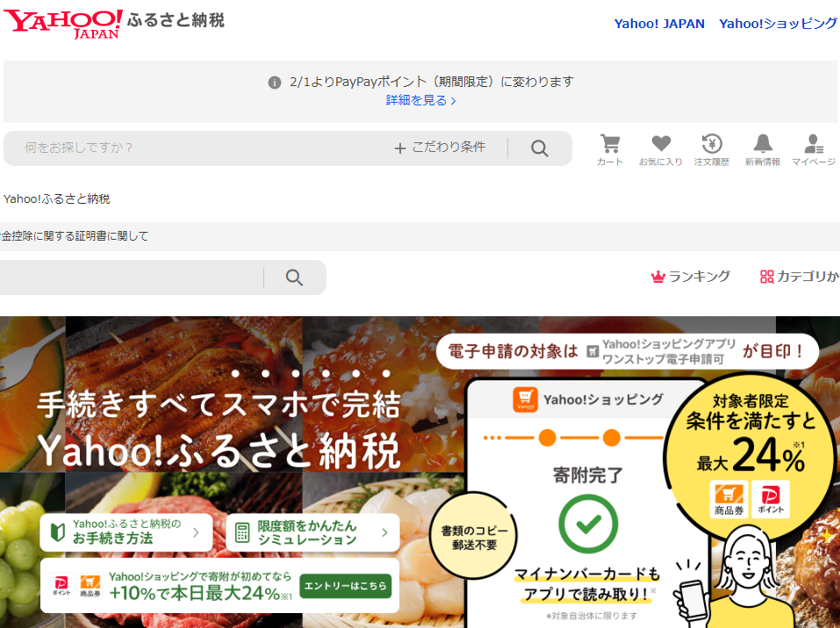View order history icon (注文履歴)
Screen dimensions: 840x628
click(x=712, y=144)
